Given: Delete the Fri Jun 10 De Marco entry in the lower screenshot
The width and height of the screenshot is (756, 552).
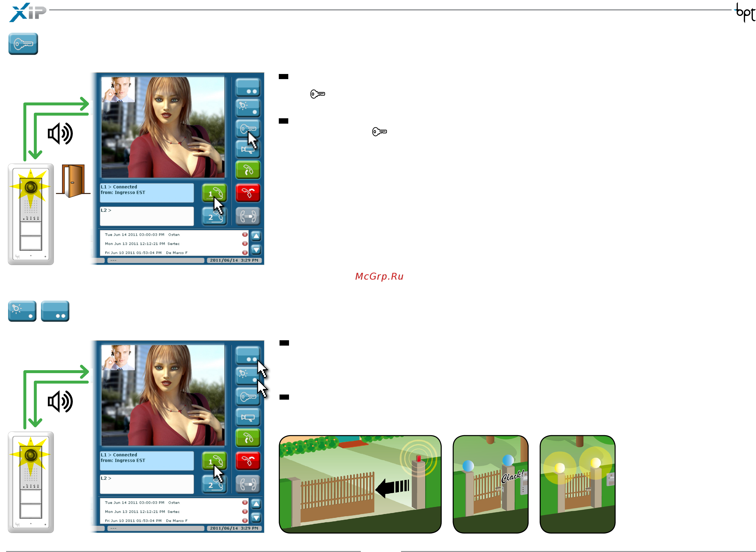Looking at the screenshot, I should (x=245, y=521).
